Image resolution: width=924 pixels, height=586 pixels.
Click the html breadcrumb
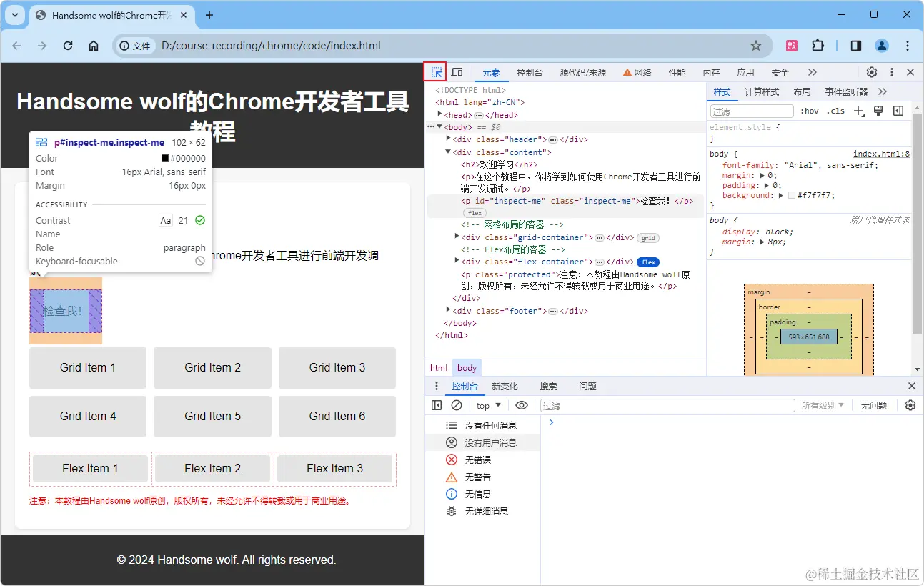click(x=439, y=368)
